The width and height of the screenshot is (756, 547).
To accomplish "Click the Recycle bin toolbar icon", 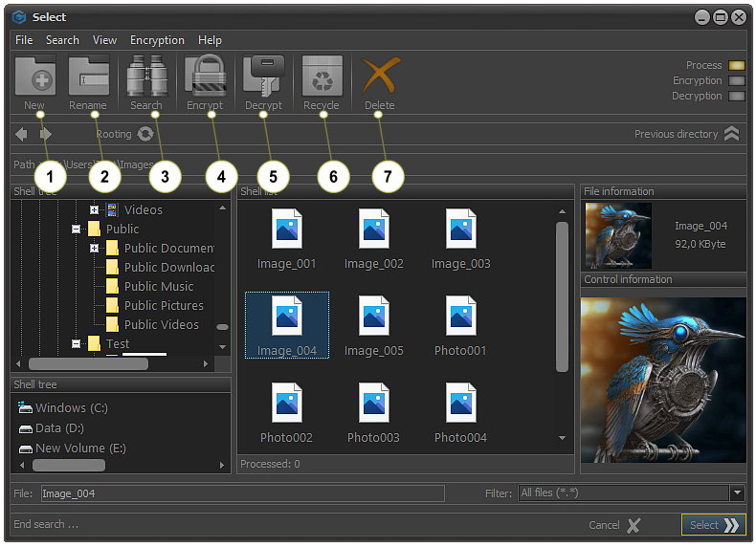I will pyautogui.click(x=322, y=76).
